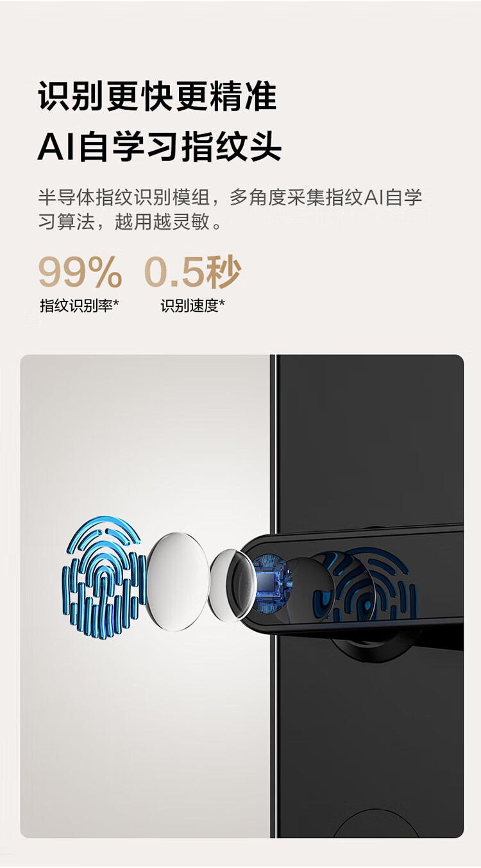Click the description line starting 半导体指纹识别模组

230,198
